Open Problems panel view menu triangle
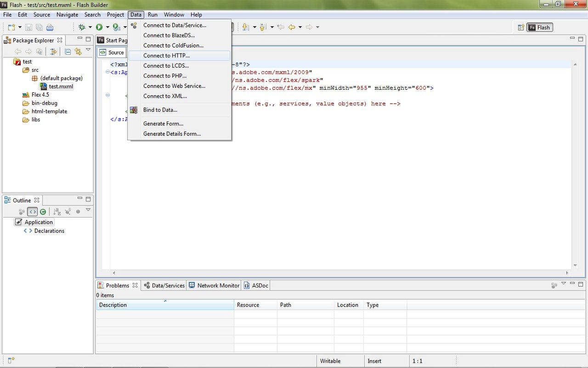The width and height of the screenshot is (588, 368). (x=564, y=284)
